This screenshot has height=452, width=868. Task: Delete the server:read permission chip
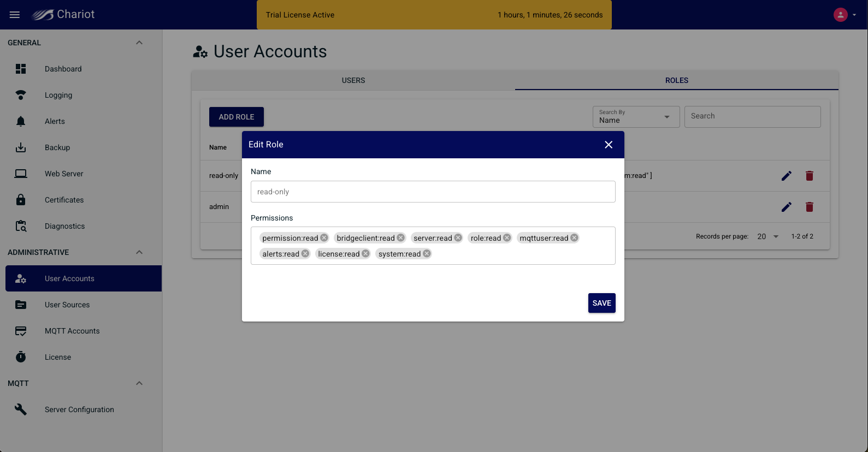pyautogui.click(x=458, y=238)
